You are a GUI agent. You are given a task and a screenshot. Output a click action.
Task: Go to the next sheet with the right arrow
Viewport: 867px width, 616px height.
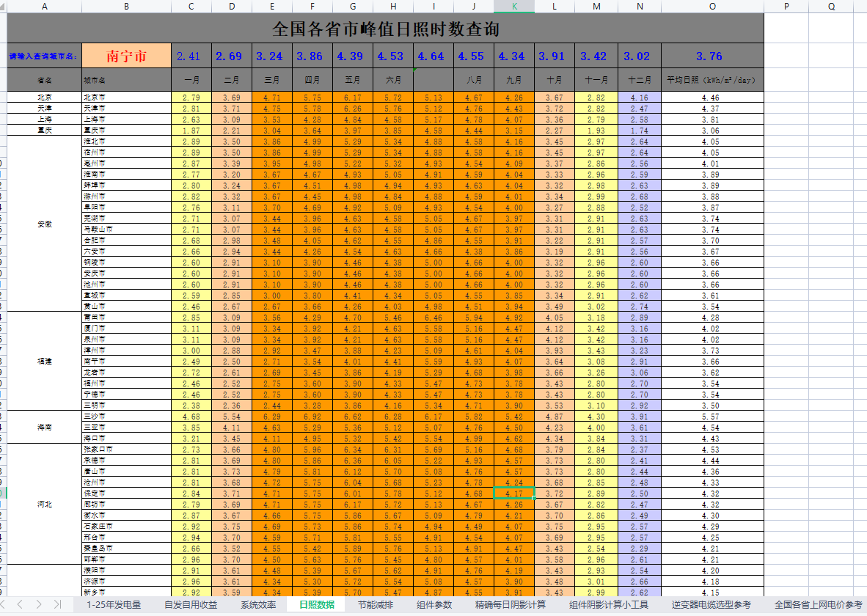pyautogui.click(x=39, y=604)
